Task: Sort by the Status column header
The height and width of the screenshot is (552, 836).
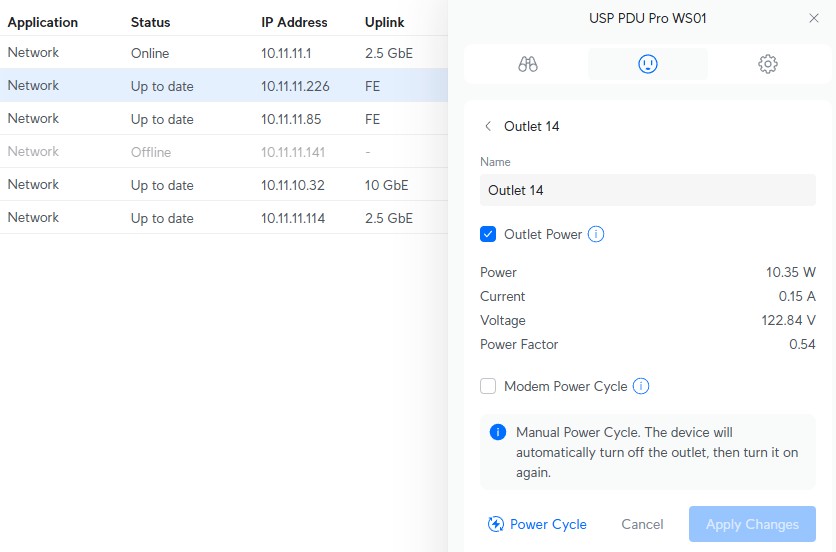Action: 150,22
